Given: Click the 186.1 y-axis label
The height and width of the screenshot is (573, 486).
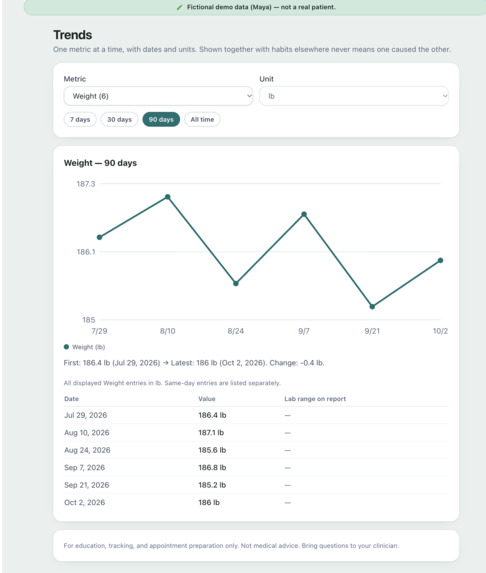Looking at the screenshot, I should click(86, 252).
